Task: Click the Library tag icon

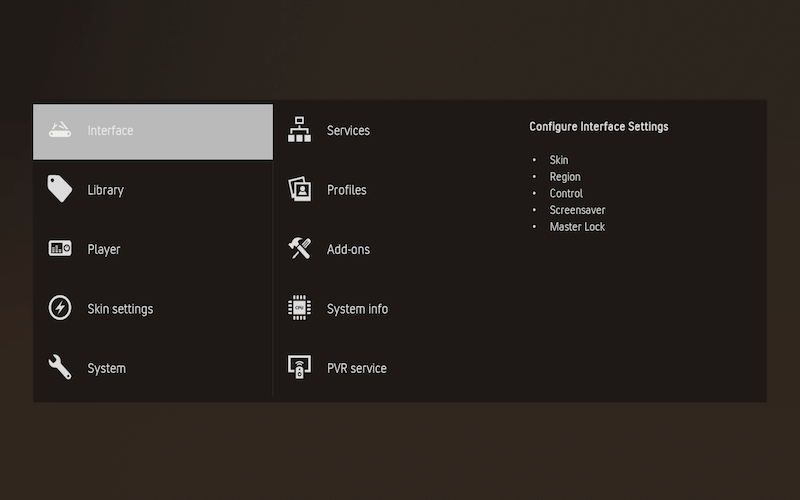Action: pos(60,189)
